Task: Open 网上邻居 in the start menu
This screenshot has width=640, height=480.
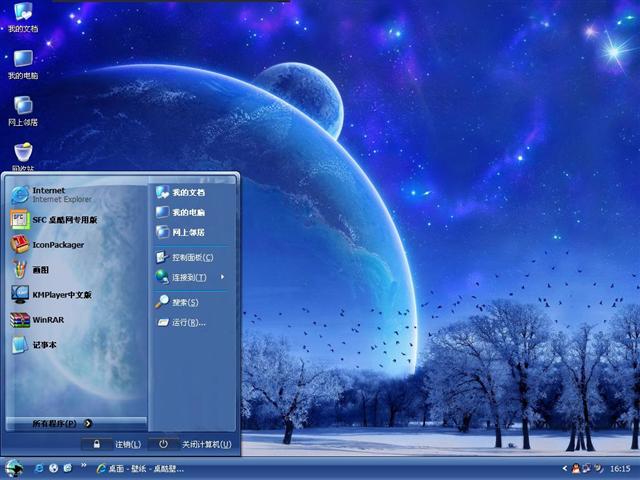Action: (180, 232)
